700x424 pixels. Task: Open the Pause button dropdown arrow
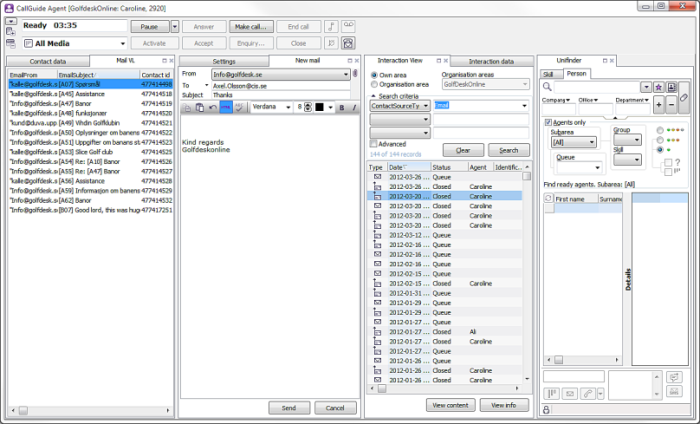pyautogui.click(x=175, y=27)
